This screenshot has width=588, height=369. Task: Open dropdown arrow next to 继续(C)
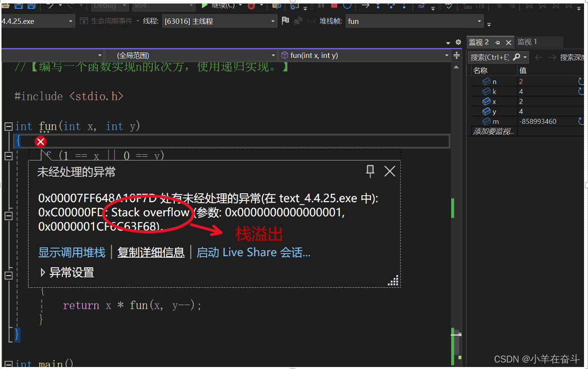click(241, 5)
